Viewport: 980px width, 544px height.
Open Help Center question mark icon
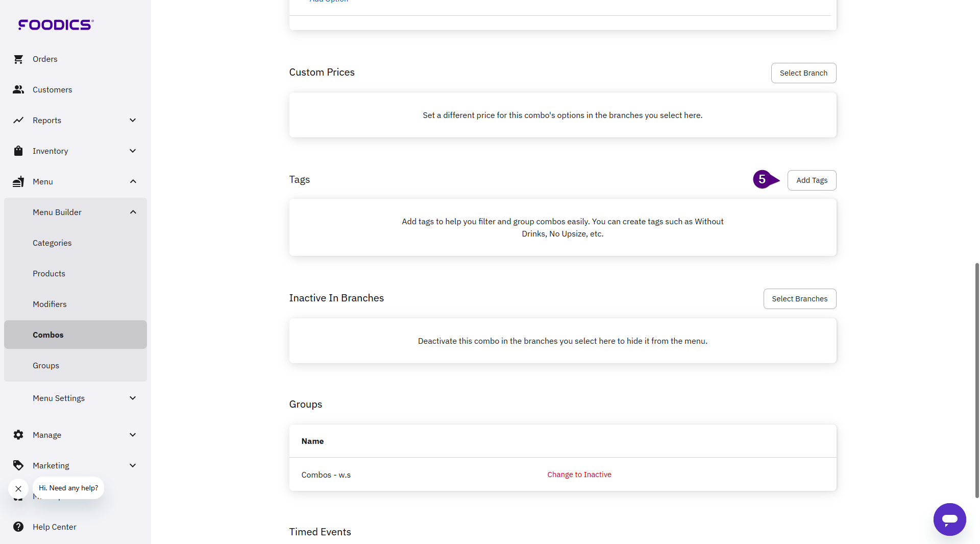pyautogui.click(x=18, y=527)
